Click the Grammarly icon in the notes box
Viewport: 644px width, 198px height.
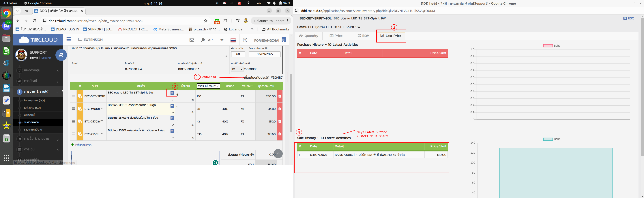coord(215,162)
